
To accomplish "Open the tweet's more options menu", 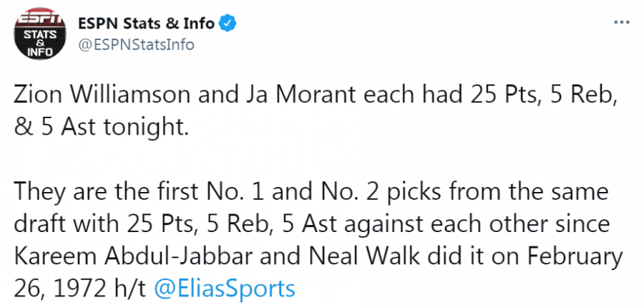I will point(621,23).
